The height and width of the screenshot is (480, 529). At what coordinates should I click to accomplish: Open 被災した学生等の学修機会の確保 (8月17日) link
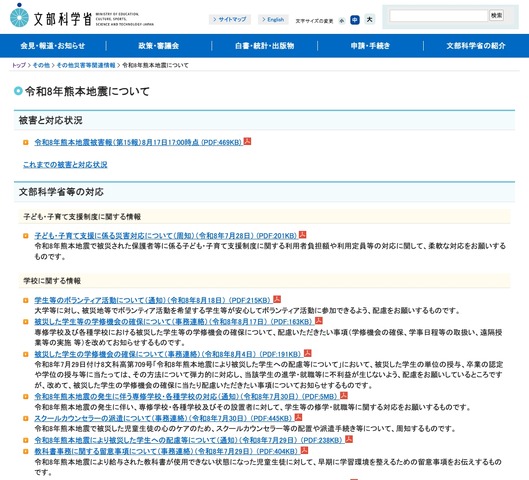(173, 322)
